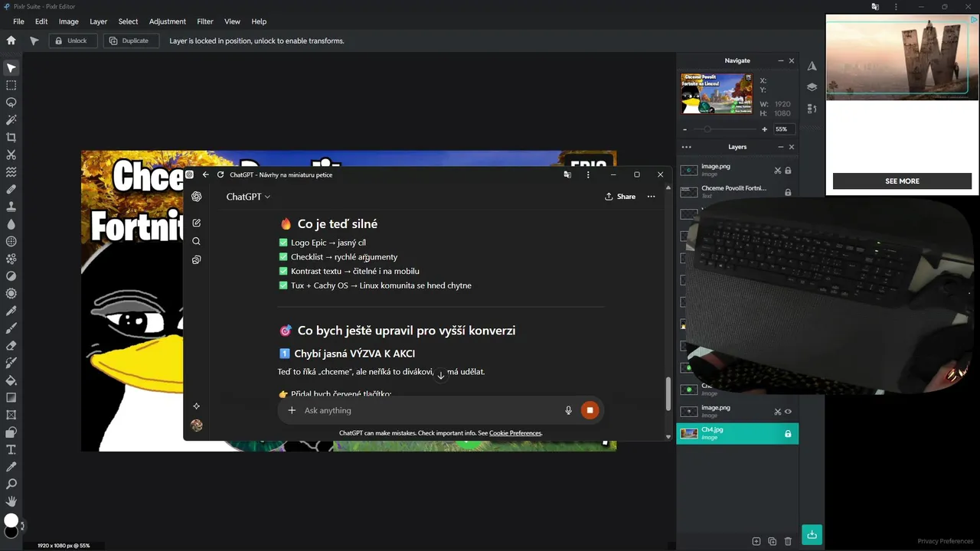
Task: Click cutout scissors on lower image.png layer
Action: [777, 412]
